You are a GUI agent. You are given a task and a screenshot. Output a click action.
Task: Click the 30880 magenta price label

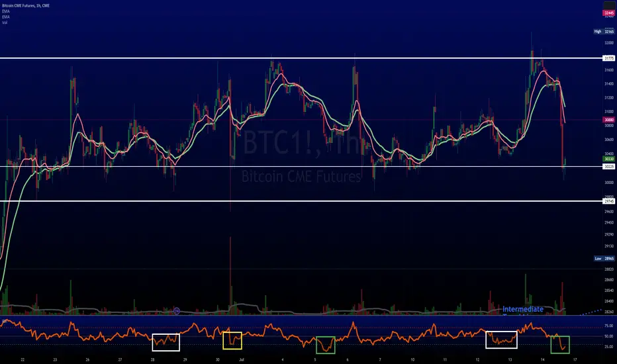click(x=609, y=120)
